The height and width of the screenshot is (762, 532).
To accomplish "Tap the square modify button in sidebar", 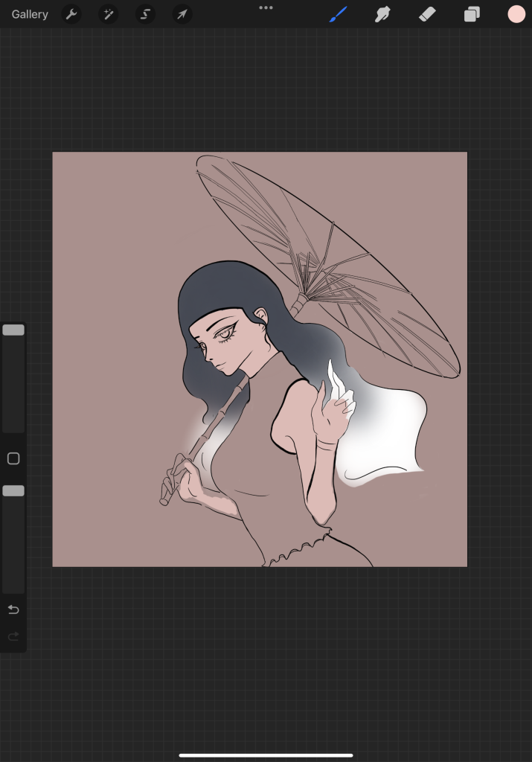I will point(13,458).
